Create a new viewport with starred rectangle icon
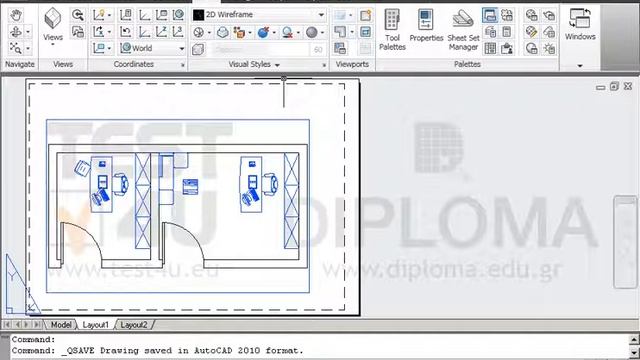This screenshot has width=640, height=360. [x=365, y=15]
